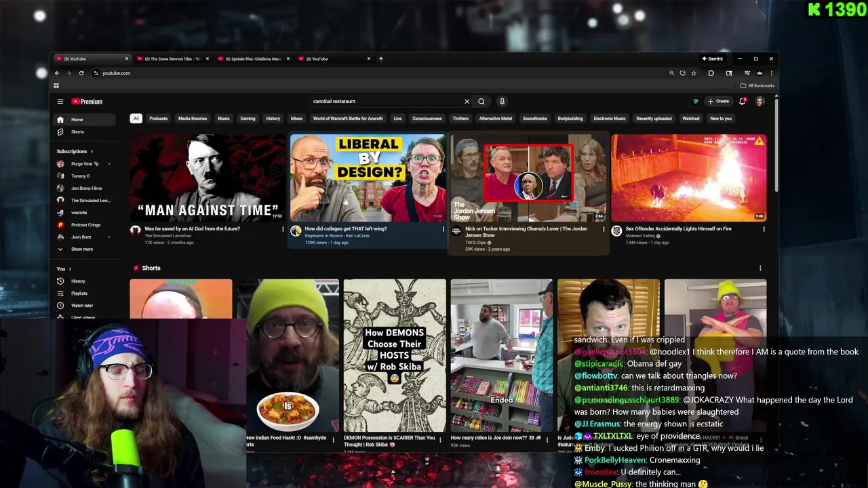
Task: Click the browser apps grid icon
Action: click(x=56, y=85)
